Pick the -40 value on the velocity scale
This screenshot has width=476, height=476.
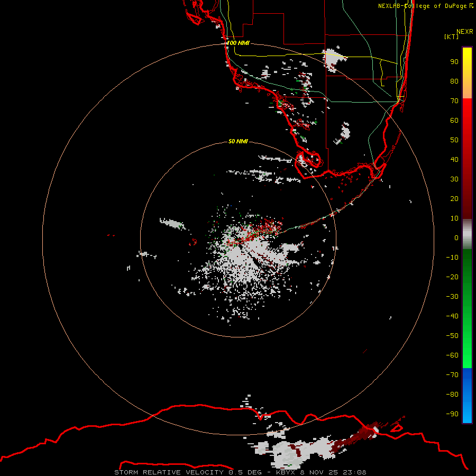pyautogui.click(x=452, y=316)
